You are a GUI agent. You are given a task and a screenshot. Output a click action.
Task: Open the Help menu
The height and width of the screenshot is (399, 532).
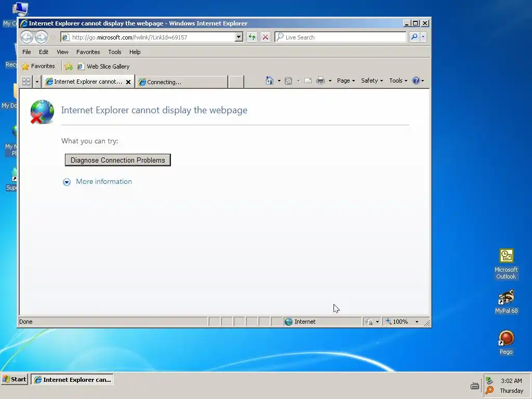[135, 52]
